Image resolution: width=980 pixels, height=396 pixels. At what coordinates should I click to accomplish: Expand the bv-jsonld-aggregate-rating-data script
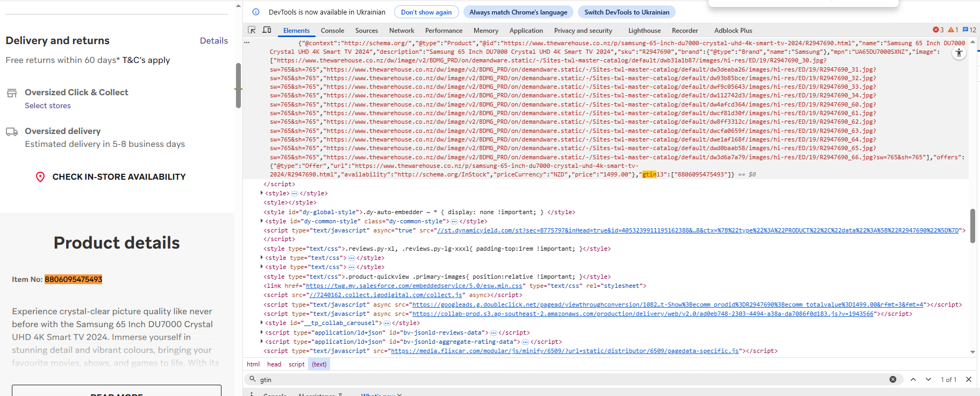262,342
